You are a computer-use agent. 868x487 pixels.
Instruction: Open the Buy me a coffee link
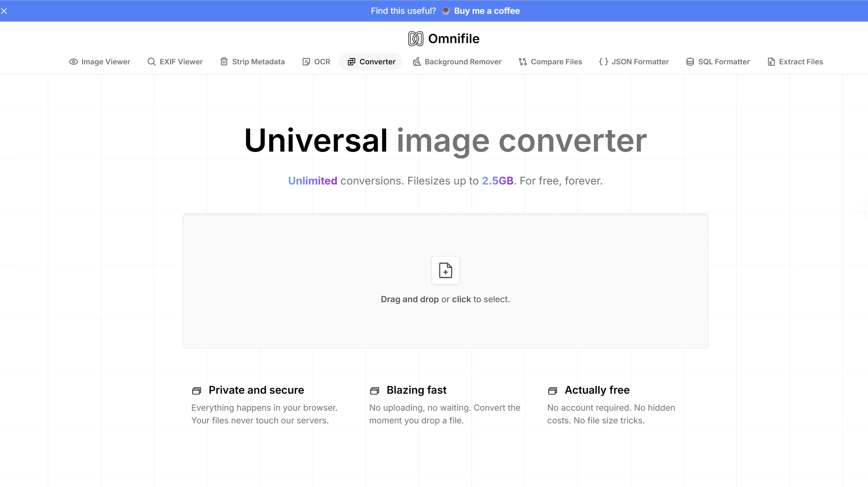point(487,11)
